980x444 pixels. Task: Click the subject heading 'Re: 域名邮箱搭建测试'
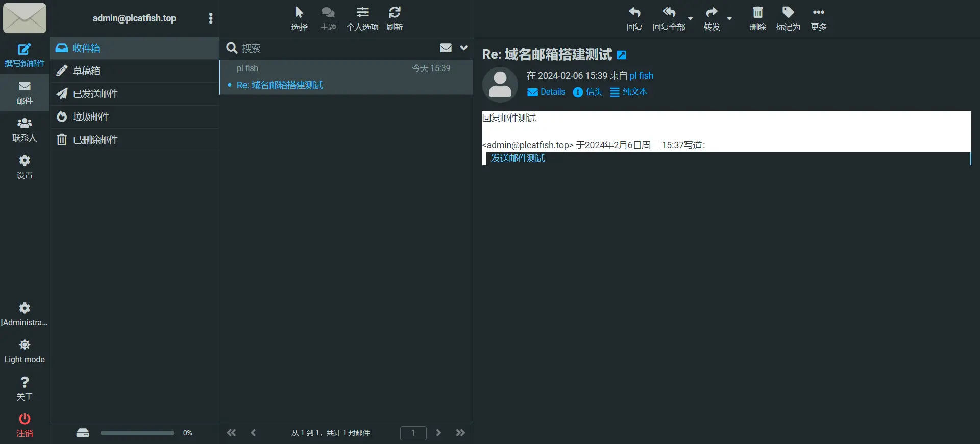(x=547, y=55)
